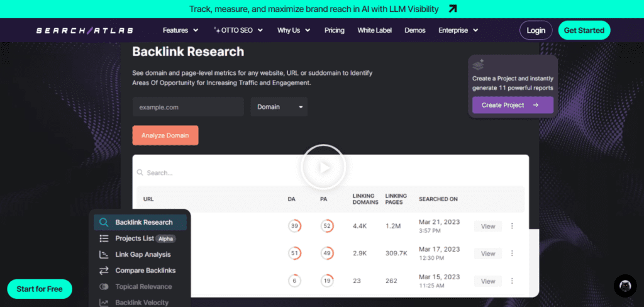Click the search magnifier icon in table
This screenshot has height=307, width=644.
tap(140, 172)
